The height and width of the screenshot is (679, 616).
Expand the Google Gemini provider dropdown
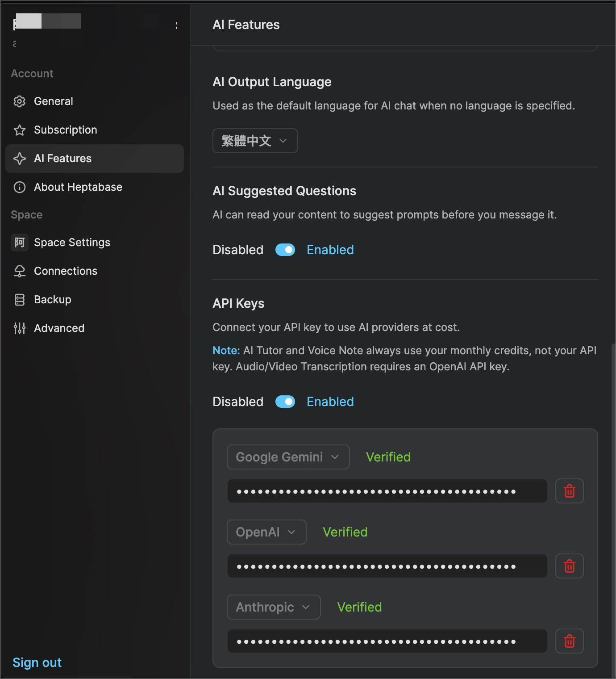tap(288, 457)
